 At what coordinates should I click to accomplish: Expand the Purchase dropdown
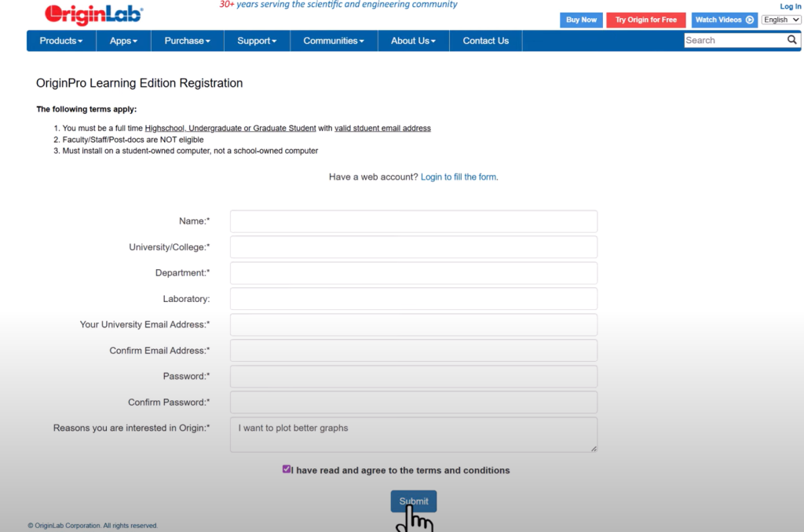pyautogui.click(x=187, y=40)
